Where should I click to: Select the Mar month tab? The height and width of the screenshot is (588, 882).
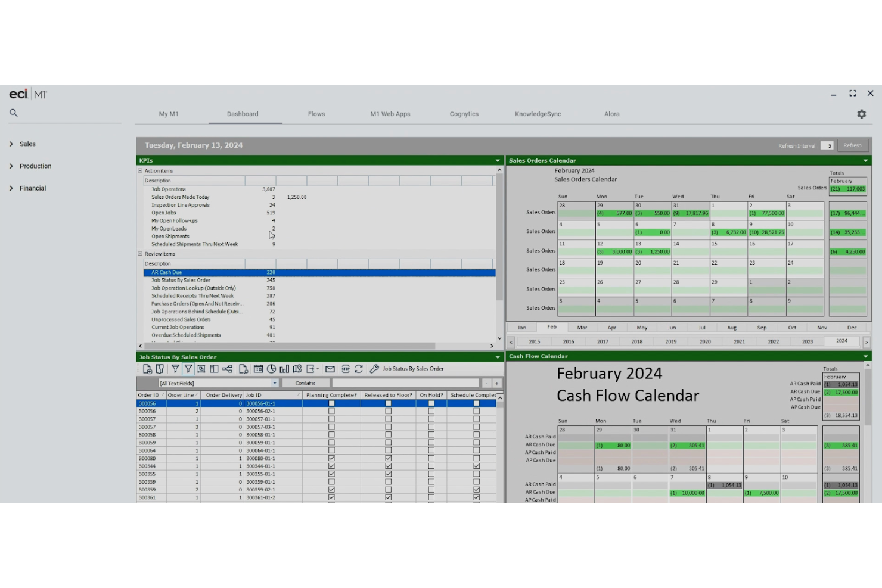(582, 328)
